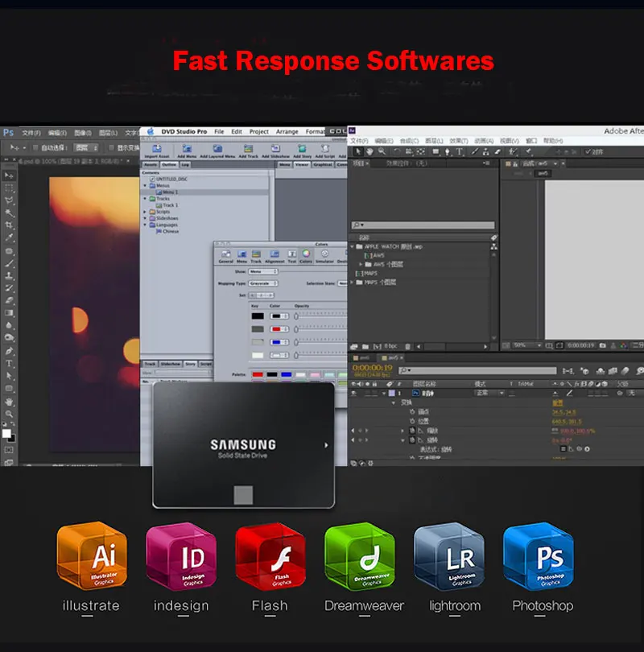644x652 pixels.
Task: Toggle the 锚点 stopwatch in After Effects timeline
Action: click(x=412, y=411)
